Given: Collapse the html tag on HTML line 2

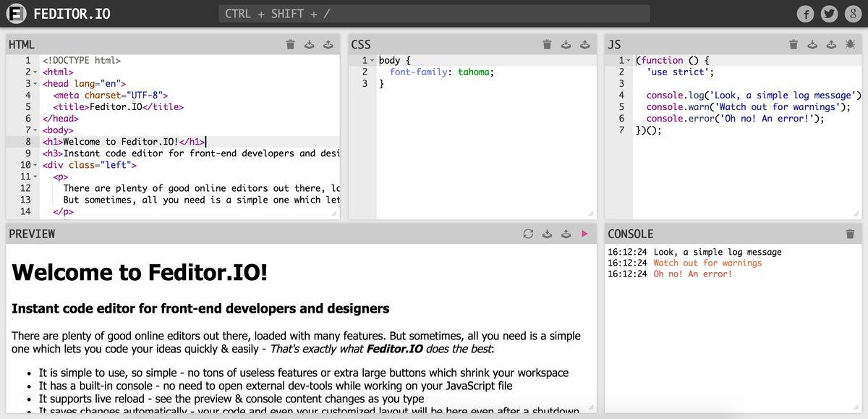Looking at the screenshot, I should click(35, 72).
